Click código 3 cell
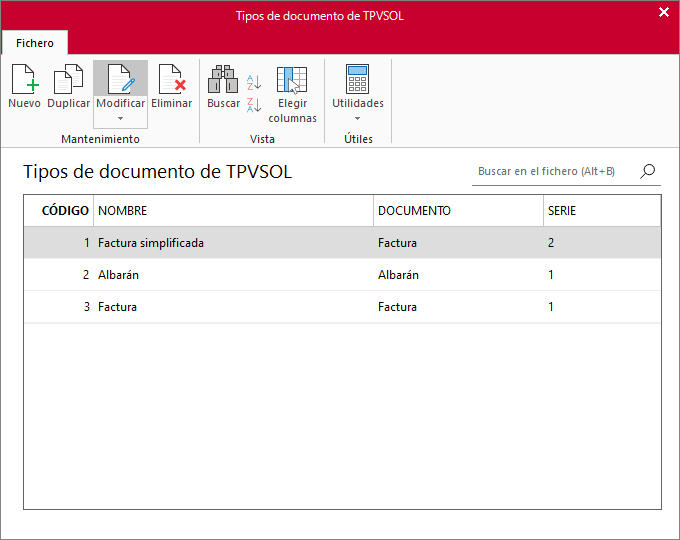The width and height of the screenshot is (680, 540). pos(59,307)
